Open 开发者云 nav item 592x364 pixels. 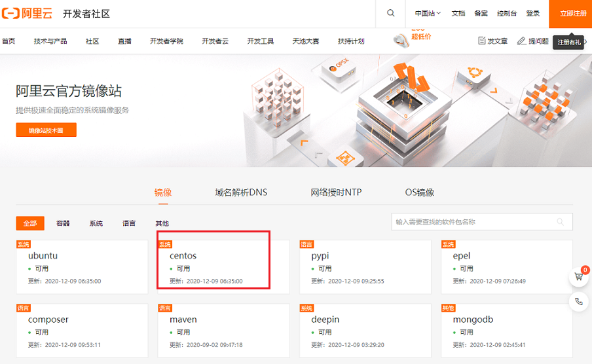coord(215,41)
